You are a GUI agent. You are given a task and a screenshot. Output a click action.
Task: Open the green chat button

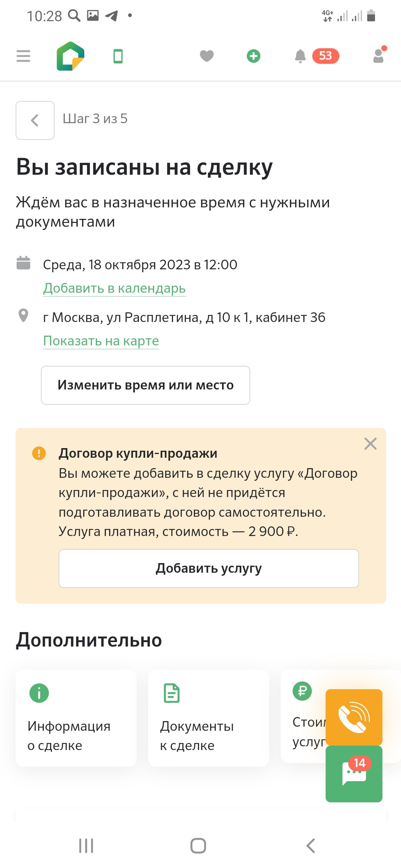click(x=354, y=774)
